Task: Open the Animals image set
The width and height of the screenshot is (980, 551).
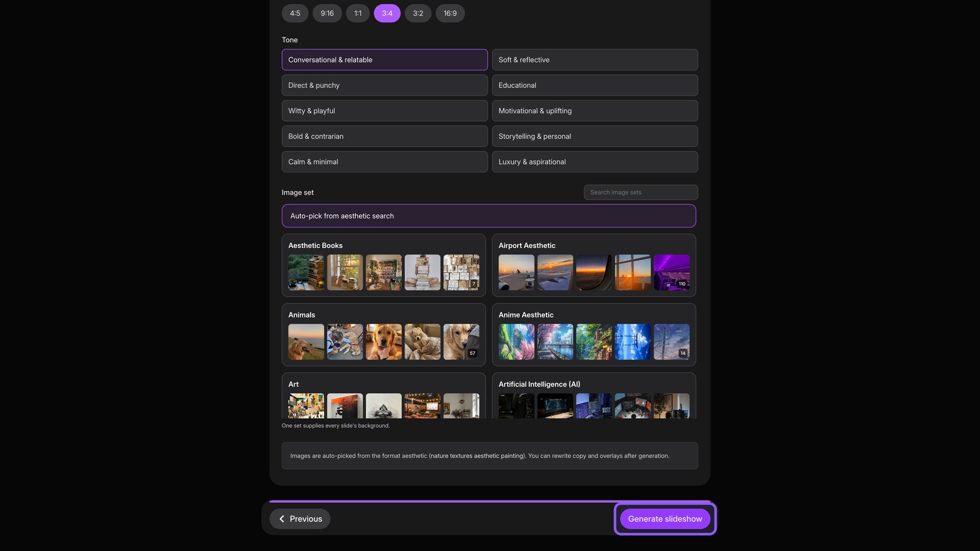Action: coord(383,335)
